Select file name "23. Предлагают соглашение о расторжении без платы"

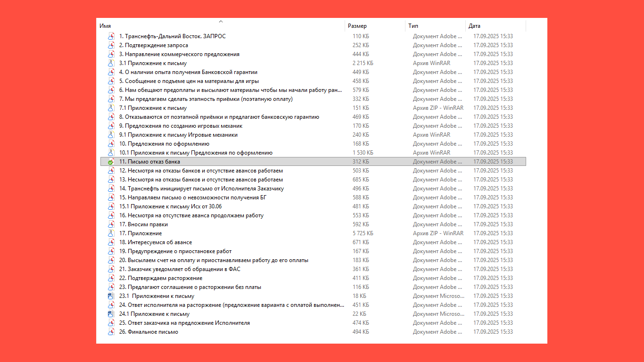pyautogui.click(x=190, y=287)
